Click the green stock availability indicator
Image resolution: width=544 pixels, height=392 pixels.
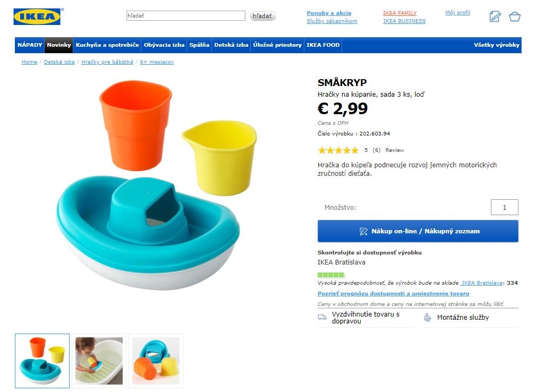click(x=330, y=275)
